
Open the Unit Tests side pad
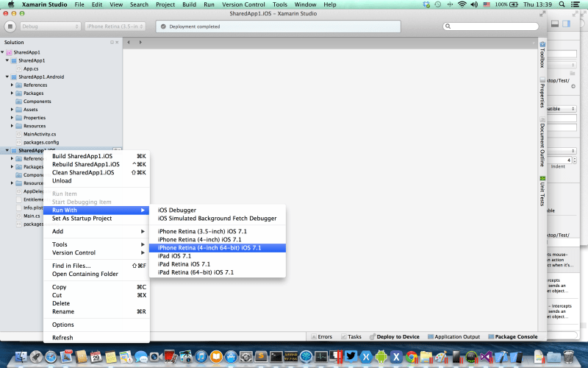(x=542, y=191)
